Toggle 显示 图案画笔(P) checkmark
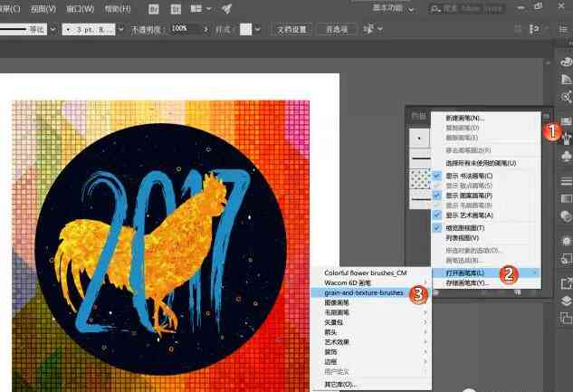 click(437, 196)
